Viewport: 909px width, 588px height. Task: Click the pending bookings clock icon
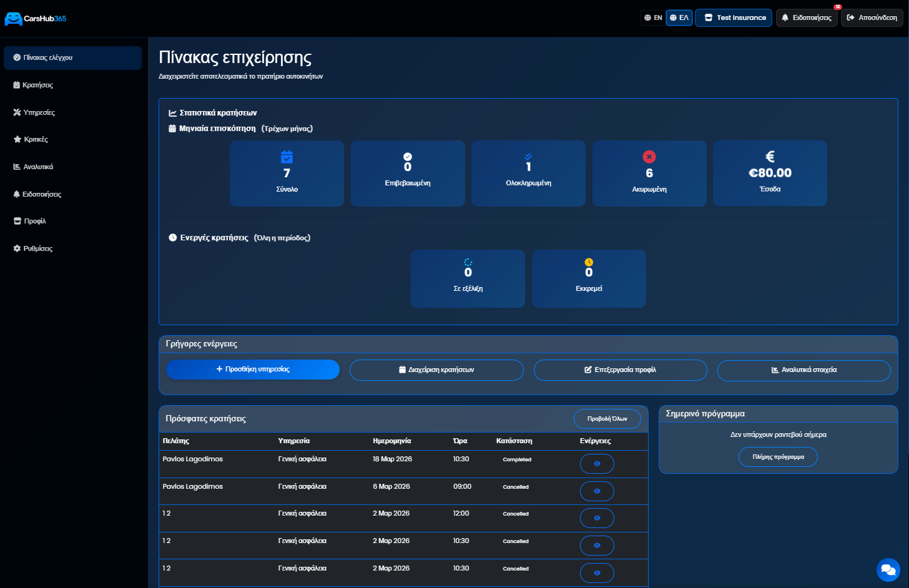point(589,262)
